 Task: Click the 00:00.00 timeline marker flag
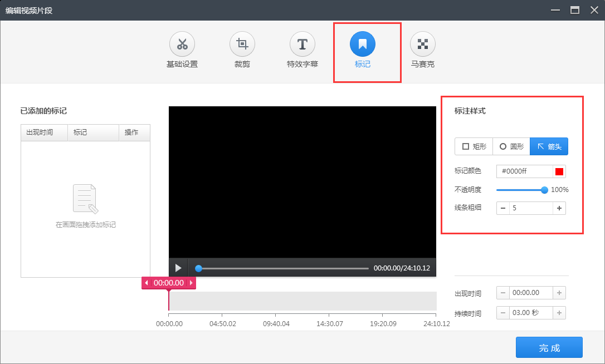(169, 283)
